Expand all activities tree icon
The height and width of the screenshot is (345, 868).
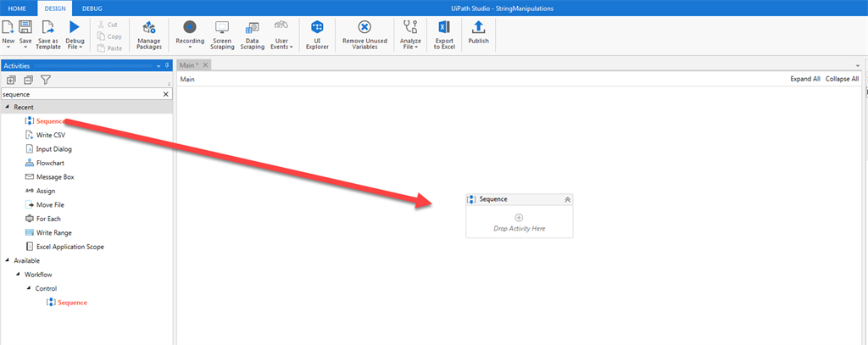(x=11, y=81)
